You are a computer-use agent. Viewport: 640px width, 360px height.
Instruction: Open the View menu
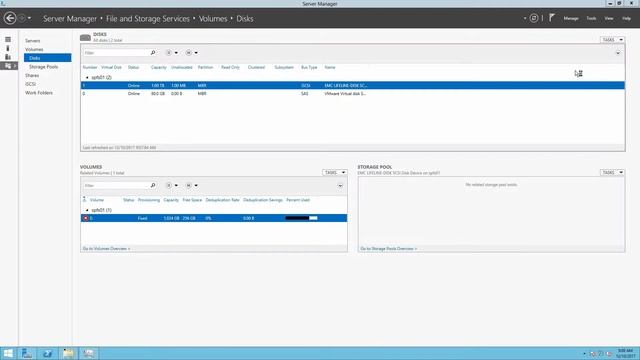(x=609, y=18)
